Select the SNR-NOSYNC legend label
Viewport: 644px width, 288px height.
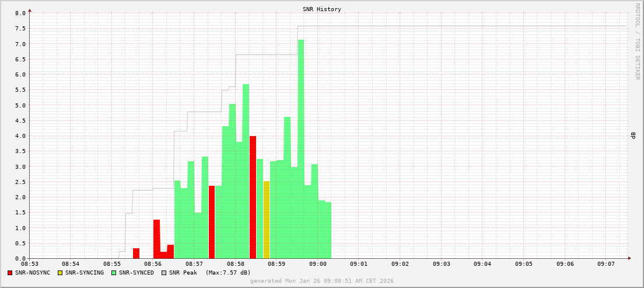coord(33,273)
